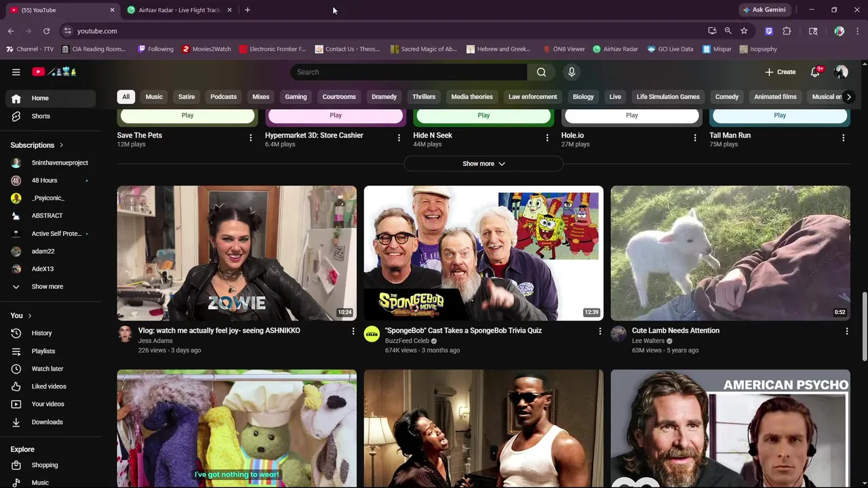Open options for Save The Pets game
The image size is (868, 488).
(250, 138)
